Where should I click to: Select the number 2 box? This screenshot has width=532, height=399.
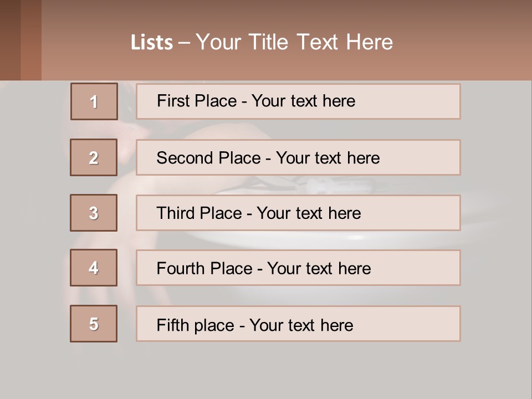94,157
